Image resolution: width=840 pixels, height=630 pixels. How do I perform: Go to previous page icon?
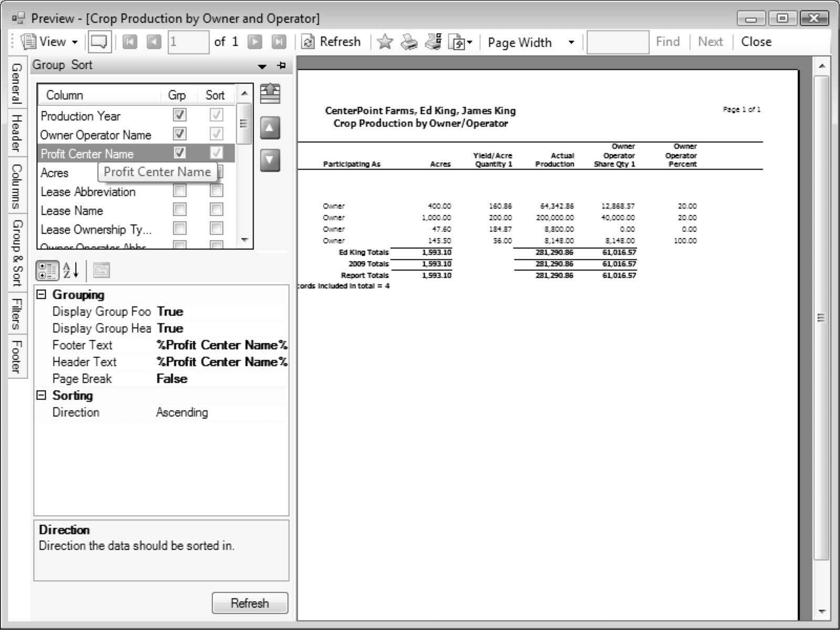click(154, 42)
